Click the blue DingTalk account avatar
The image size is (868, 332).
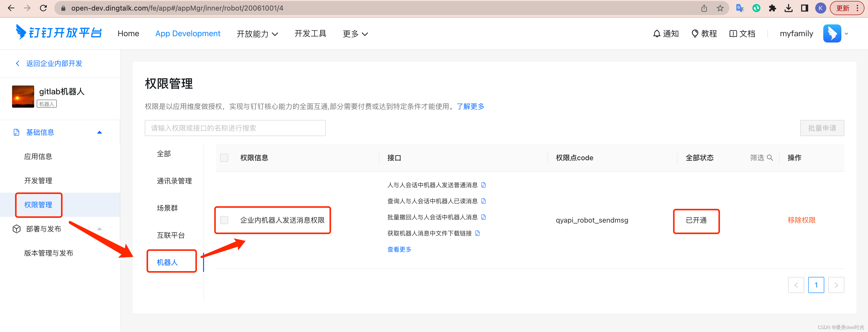pyautogui.click(x=832, y=33)
